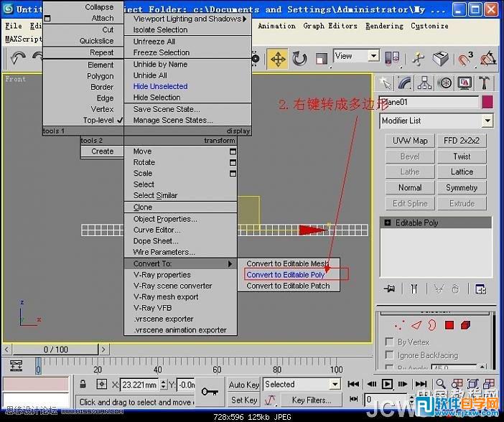
Task: Toggle the Auto Key button
Action: [x=243, y=385]
